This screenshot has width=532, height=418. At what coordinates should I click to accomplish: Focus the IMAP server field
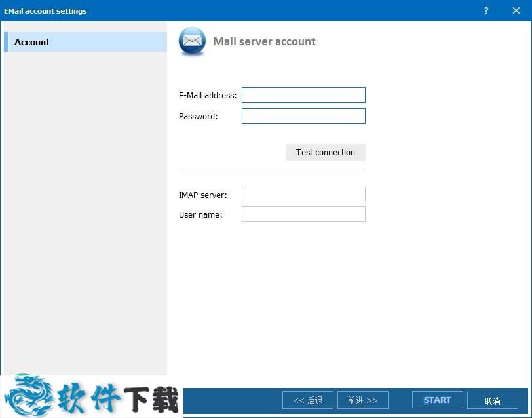[303, 195]
